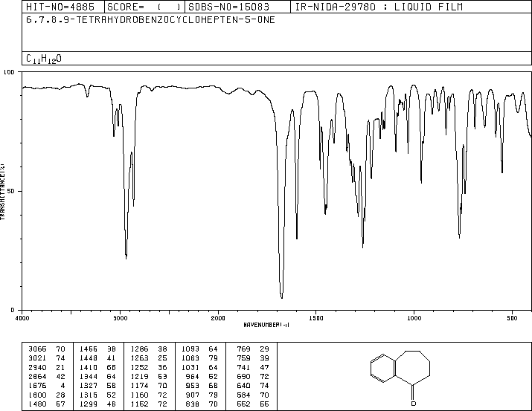This screenshot has width=532, height=411.
Task: Click the C-H stretch peak minimum near 2940
Action: click(126, 258)
